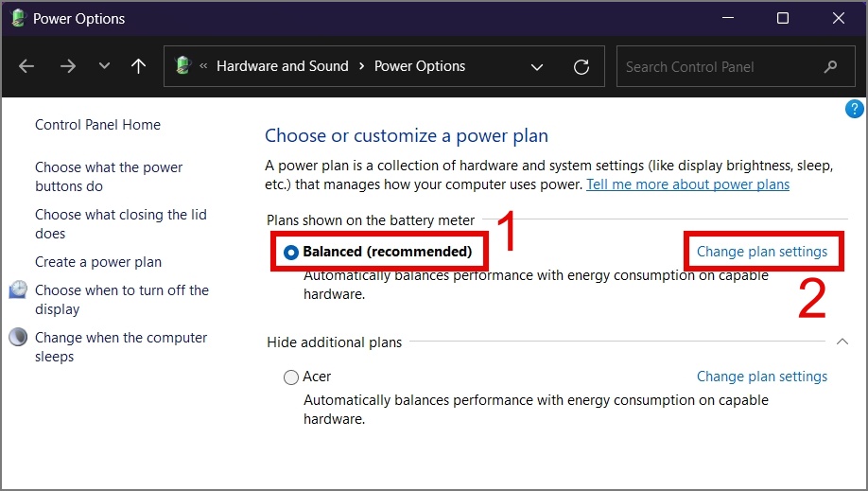Click the search magnifier icon

point(830,67)
